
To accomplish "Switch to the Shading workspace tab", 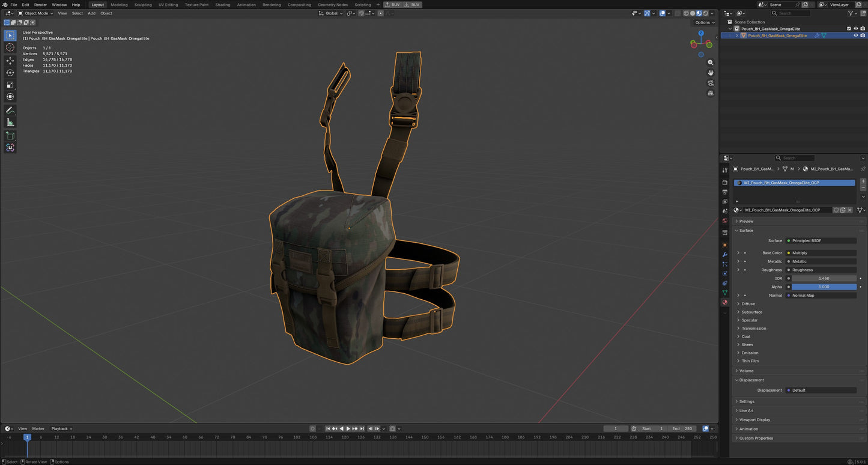I will point(222,4).
